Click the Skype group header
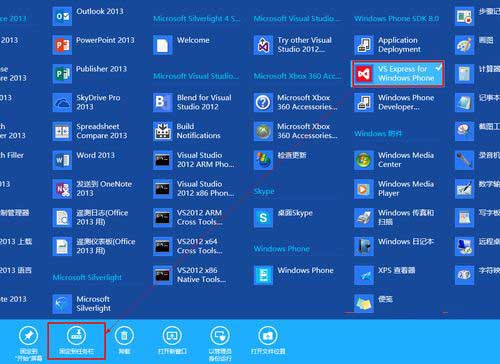Screen dimensions: 500x364 click(x=264, y=191)
